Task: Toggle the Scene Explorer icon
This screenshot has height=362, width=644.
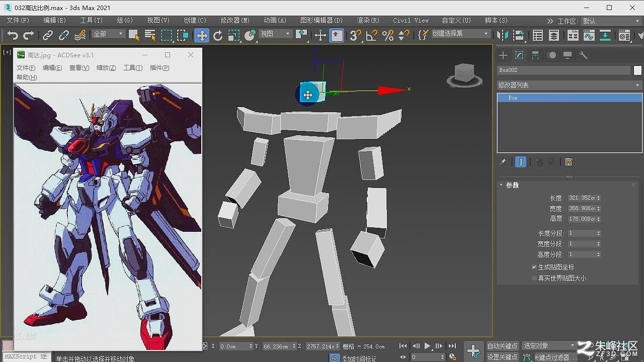Action: [x=538, y=35]
